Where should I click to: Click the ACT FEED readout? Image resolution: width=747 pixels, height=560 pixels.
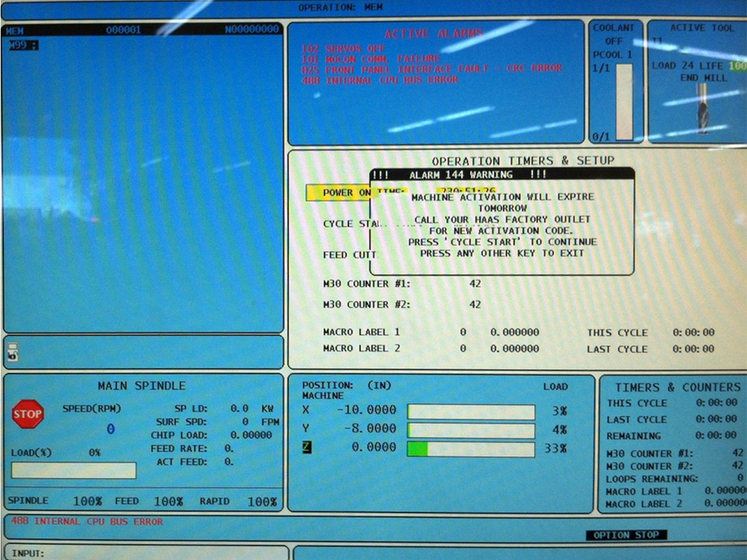tap(195, 462)
